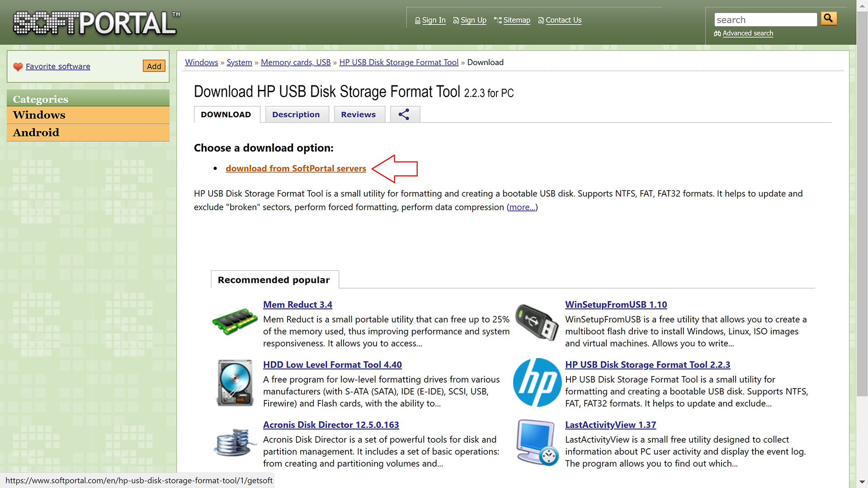The image size is (868, 488).
Task: Open the Sign Up link
Action: tap(473, 20)
